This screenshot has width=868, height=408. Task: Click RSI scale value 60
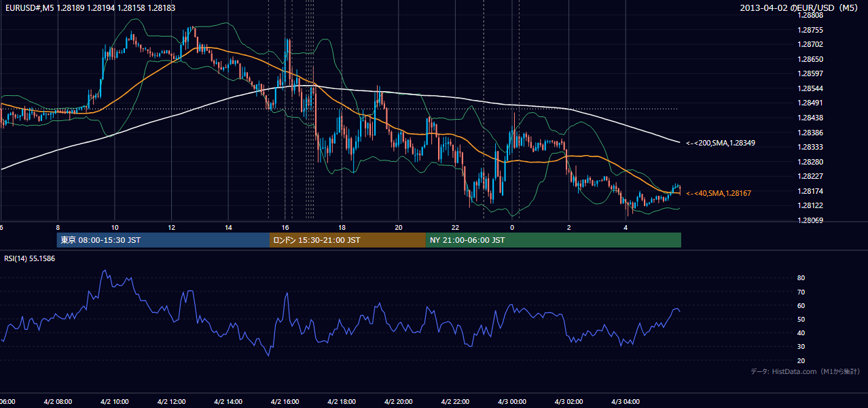click(x=801, y=305)
